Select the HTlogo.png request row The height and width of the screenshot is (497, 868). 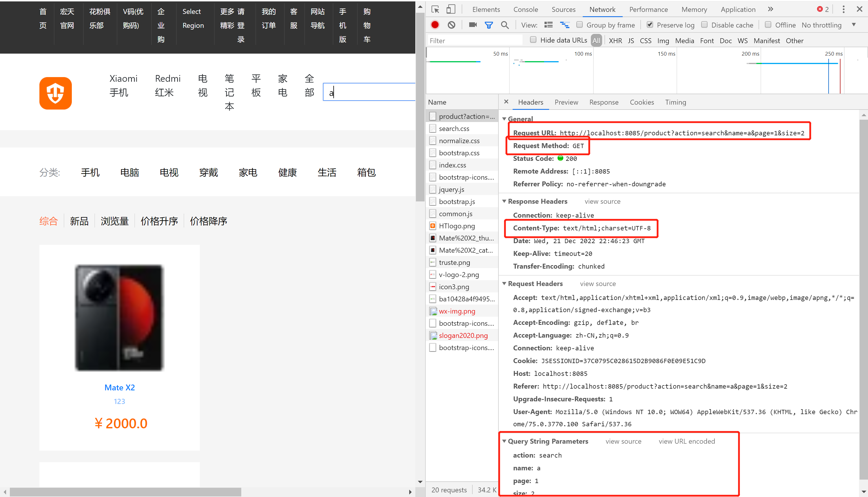(x=462, y=226)
